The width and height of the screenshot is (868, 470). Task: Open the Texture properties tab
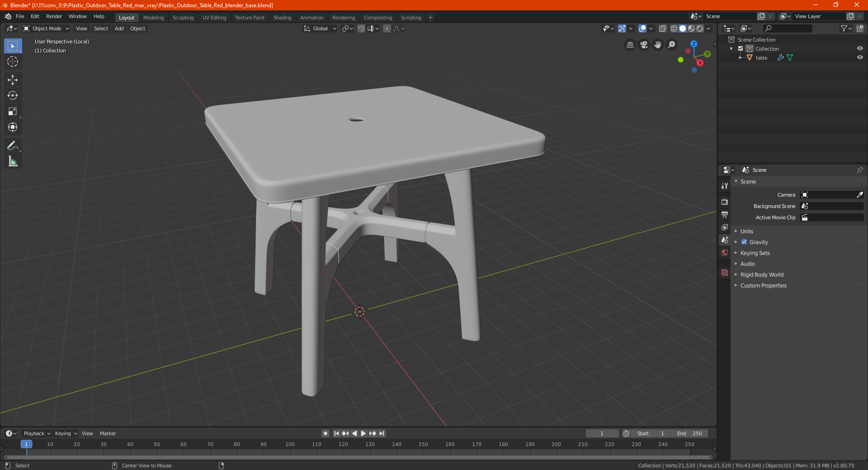pyautogui.click(x=725, y=273)
